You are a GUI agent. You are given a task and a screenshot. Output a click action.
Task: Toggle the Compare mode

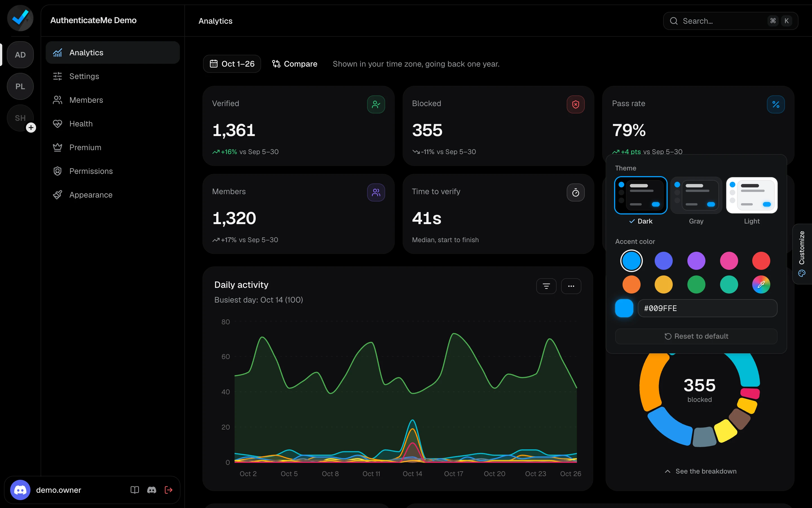295,64
